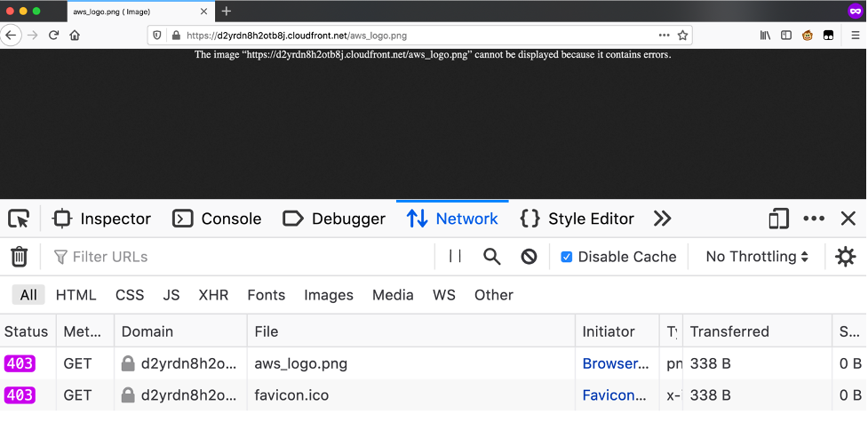Screen dimensions: 868x446
Task: Filter requests by Images type
Action: point(329,295)
